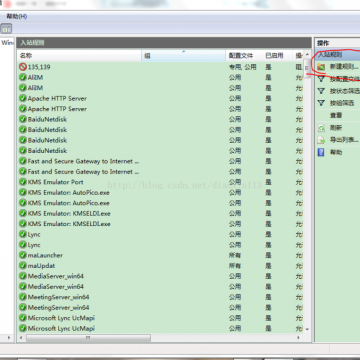
Task: Click the show/hide action pane toolbar icon
Action: coord(6,29)
